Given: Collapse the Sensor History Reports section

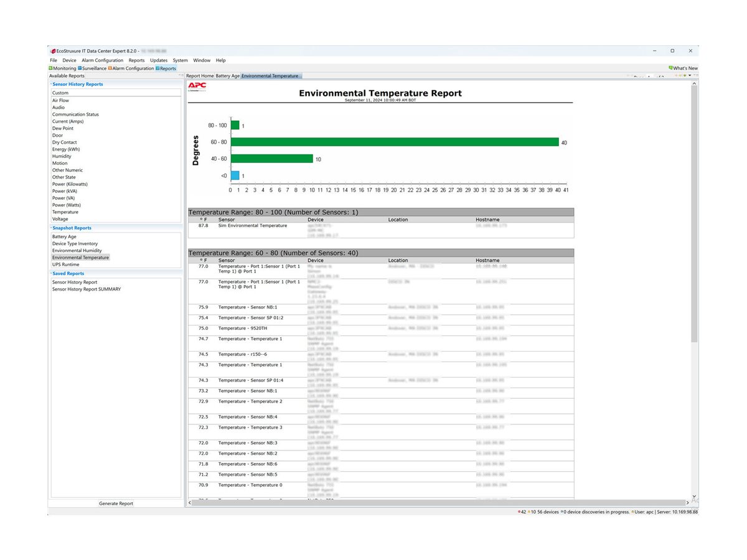Looking at the screenshot, I should 52,84.
